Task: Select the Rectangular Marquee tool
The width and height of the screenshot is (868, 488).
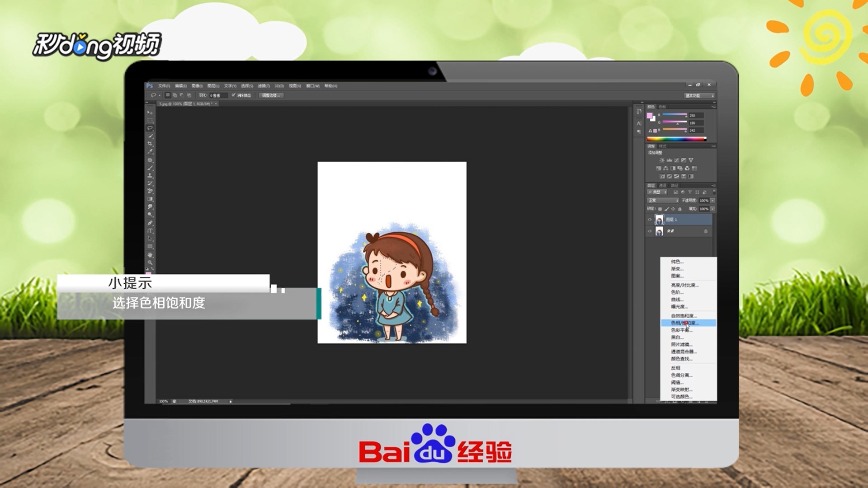Action: [150, 120]
